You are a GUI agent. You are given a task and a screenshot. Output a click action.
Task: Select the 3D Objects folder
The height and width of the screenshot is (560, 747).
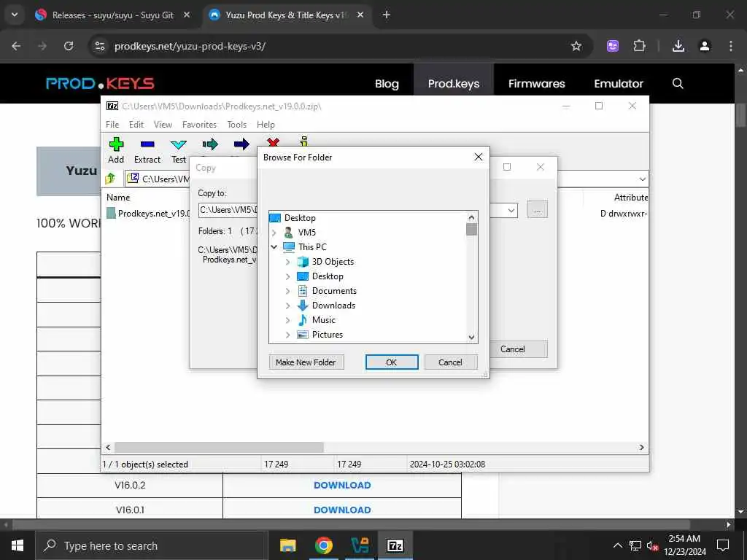pos(333,262)
